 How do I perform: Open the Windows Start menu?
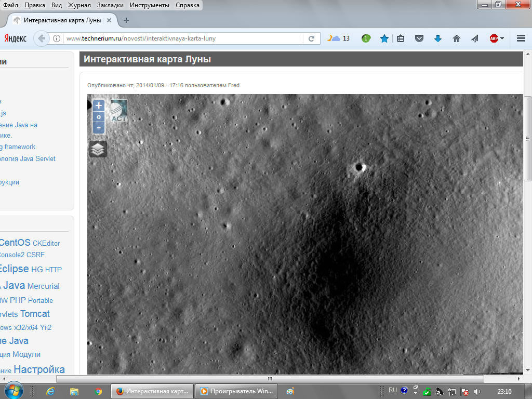[13, 391]
